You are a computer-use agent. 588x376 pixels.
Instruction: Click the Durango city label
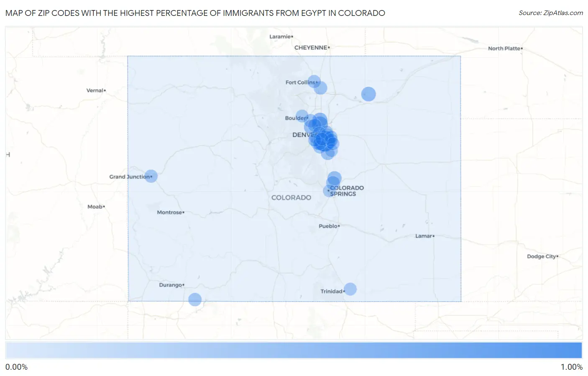[x=171, y=285]
